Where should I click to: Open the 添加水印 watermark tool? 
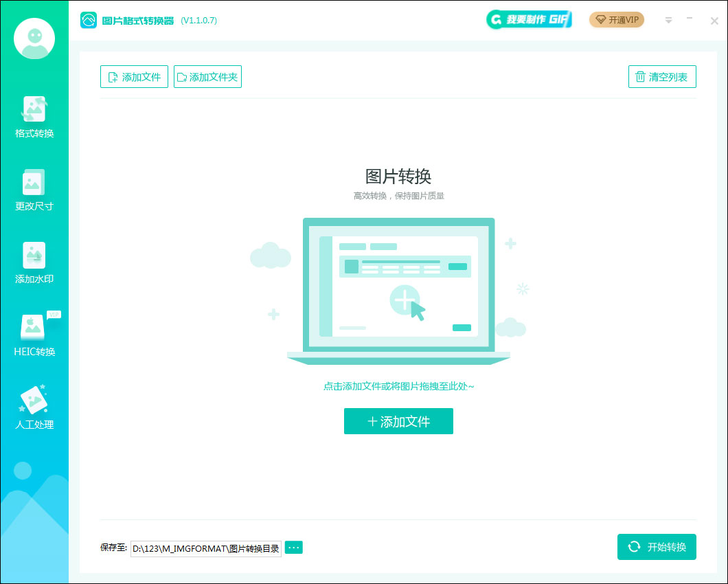(x=34, y=263)
